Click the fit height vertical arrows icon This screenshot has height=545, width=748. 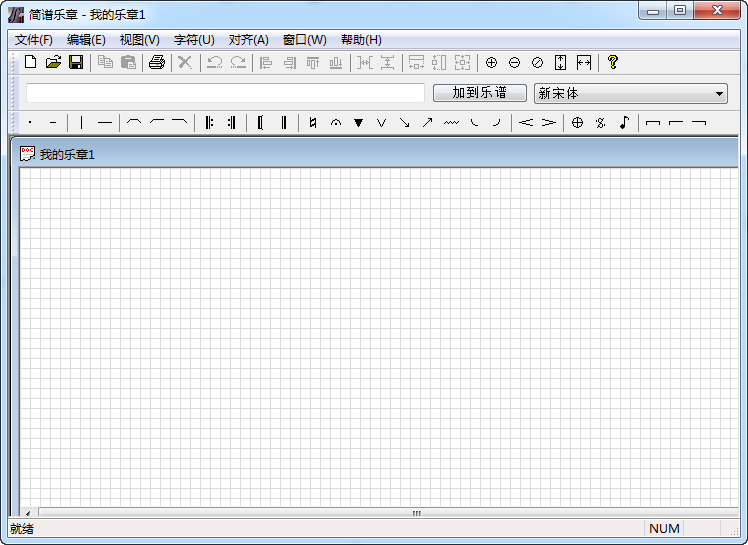[561, 62]
